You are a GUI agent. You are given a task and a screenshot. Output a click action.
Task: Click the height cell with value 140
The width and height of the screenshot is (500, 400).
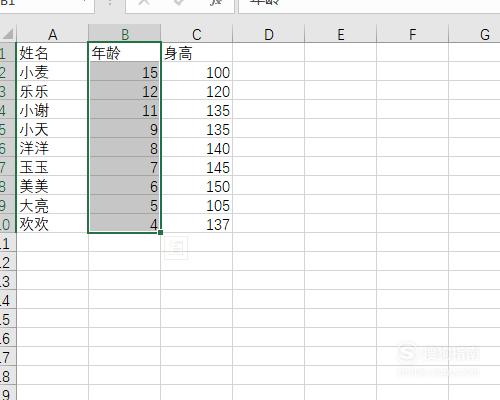[x=197, y=148]
